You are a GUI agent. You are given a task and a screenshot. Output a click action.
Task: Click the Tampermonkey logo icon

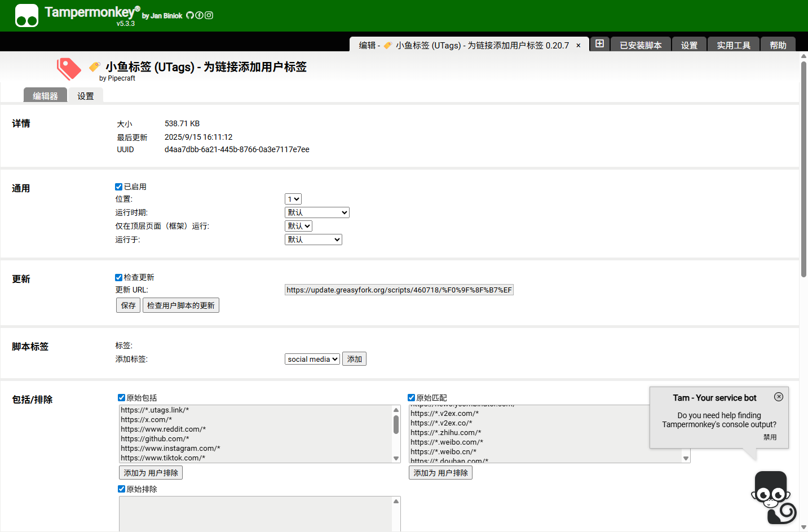[x=27, y=15]
